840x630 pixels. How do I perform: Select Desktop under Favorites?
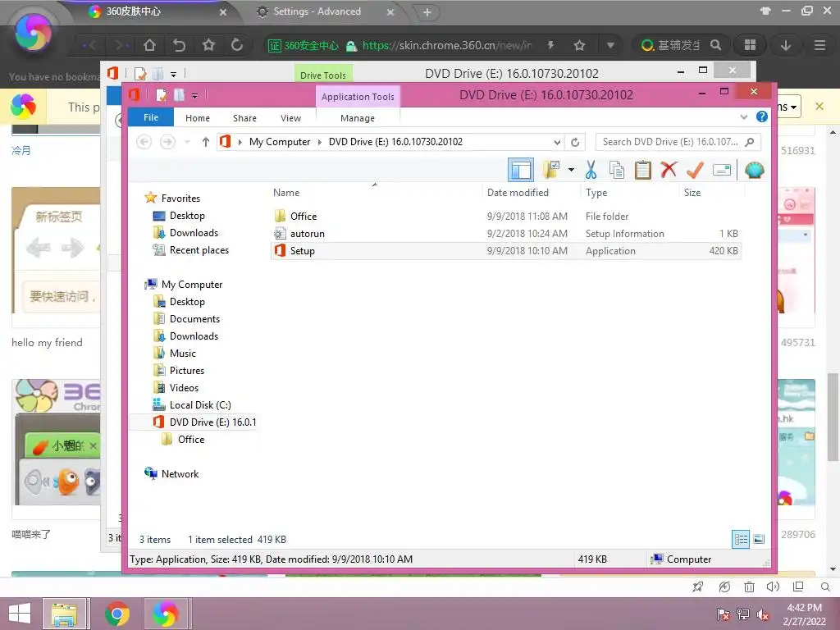point(187,216)
